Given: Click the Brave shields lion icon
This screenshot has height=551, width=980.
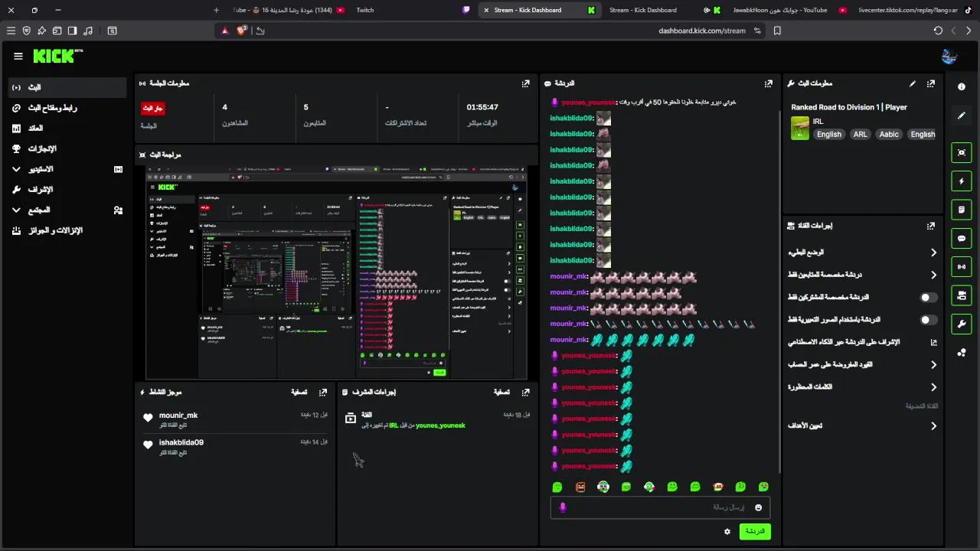Looking at the screenshot, I should coord(242,31).
